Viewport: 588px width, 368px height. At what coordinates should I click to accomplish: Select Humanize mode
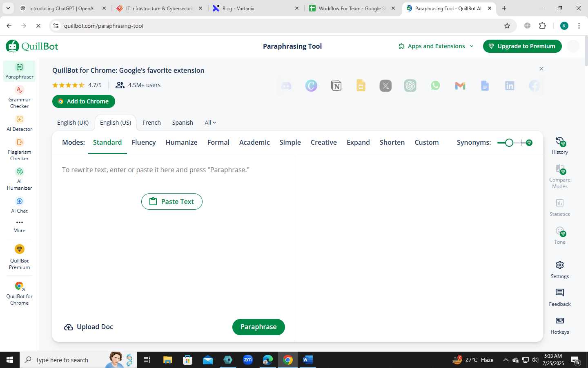[181, 142]
